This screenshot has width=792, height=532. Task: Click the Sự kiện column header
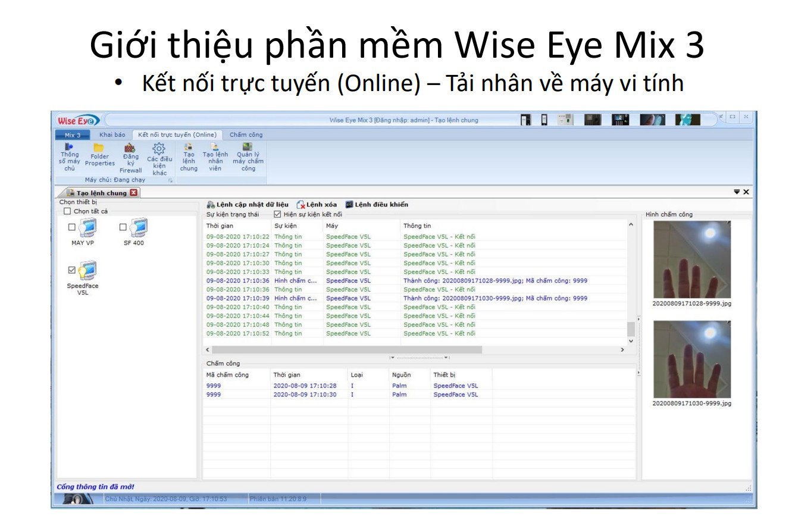click(x=297, y=226)
